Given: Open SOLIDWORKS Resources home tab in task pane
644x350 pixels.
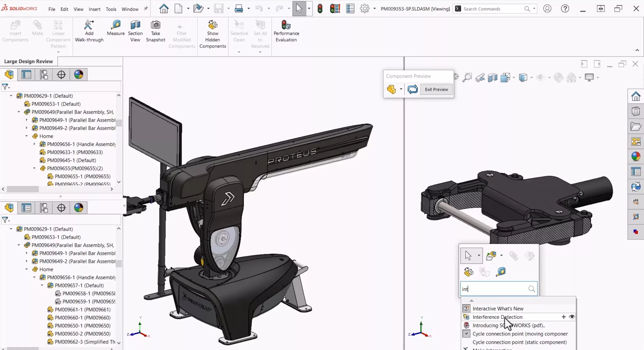Looking at the screenshot, I should [636, 96].
